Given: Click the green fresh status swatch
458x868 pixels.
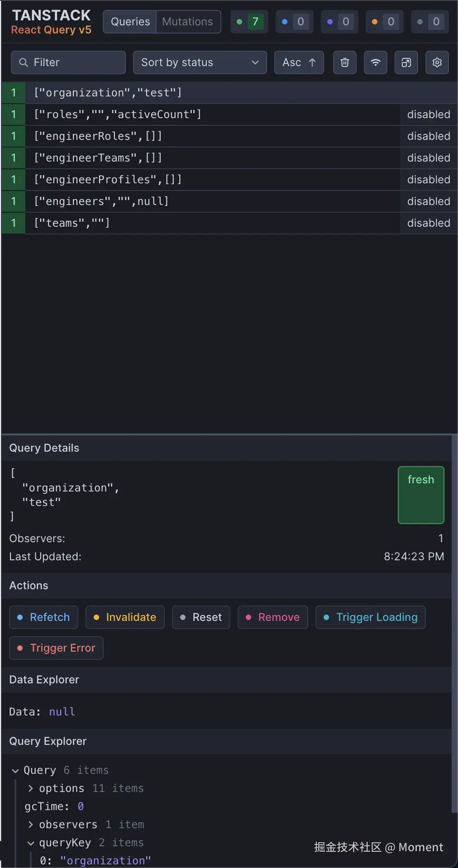Looking at the screenshot, I should tap(420, 495).
